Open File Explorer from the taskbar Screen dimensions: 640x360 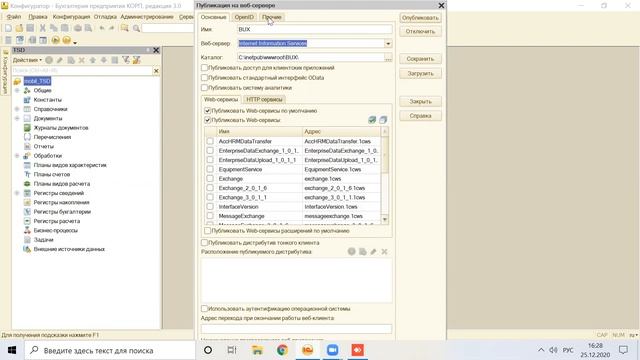coord(257,350)
